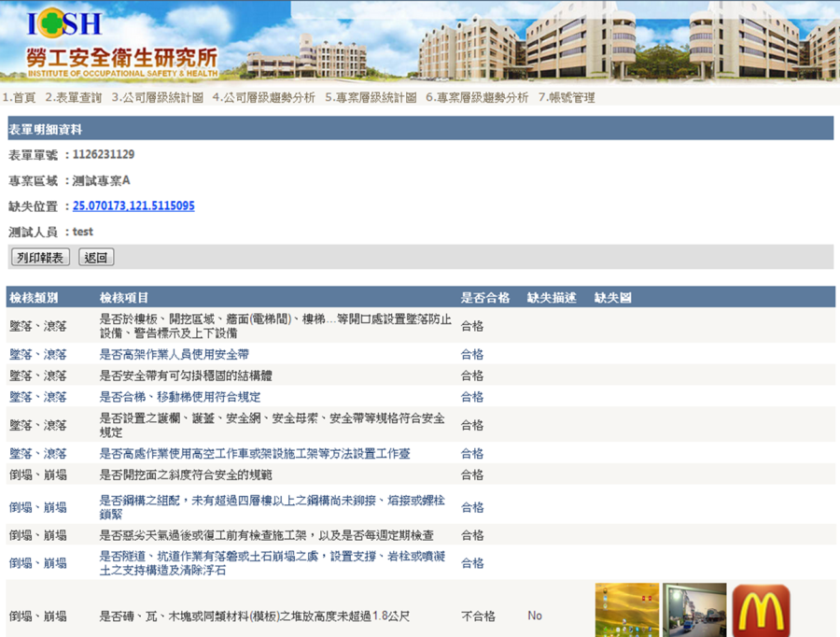The height and width of the screenshot is (637, 840).
Task: Navigate to 專案層級趨勢分析
Action: [477, 97]
